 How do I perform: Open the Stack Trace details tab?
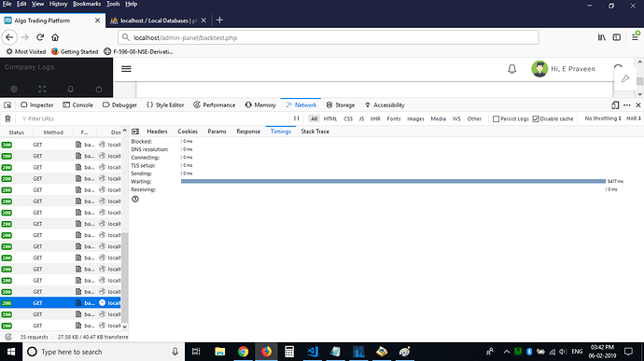coord(315,132)
